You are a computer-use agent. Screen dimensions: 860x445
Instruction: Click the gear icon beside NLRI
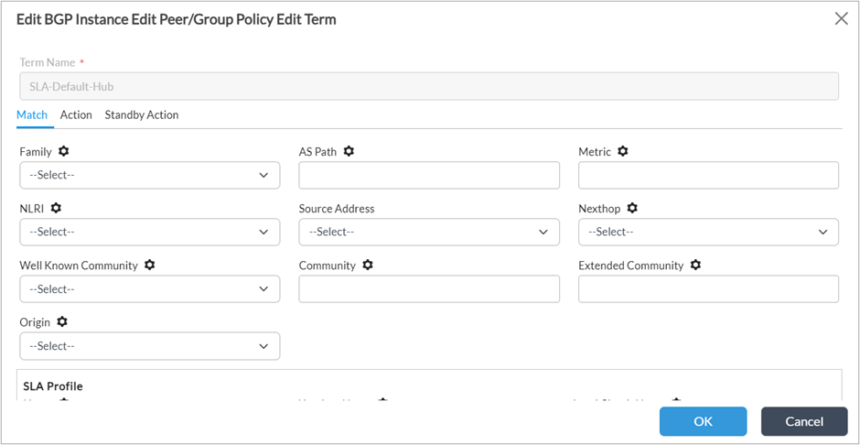coord(57,208)
